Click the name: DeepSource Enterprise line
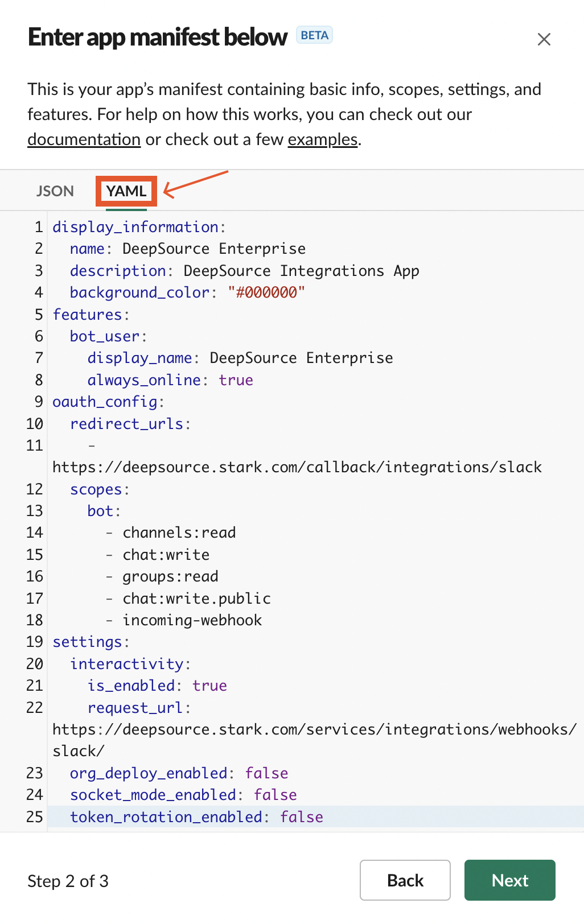 188,249
